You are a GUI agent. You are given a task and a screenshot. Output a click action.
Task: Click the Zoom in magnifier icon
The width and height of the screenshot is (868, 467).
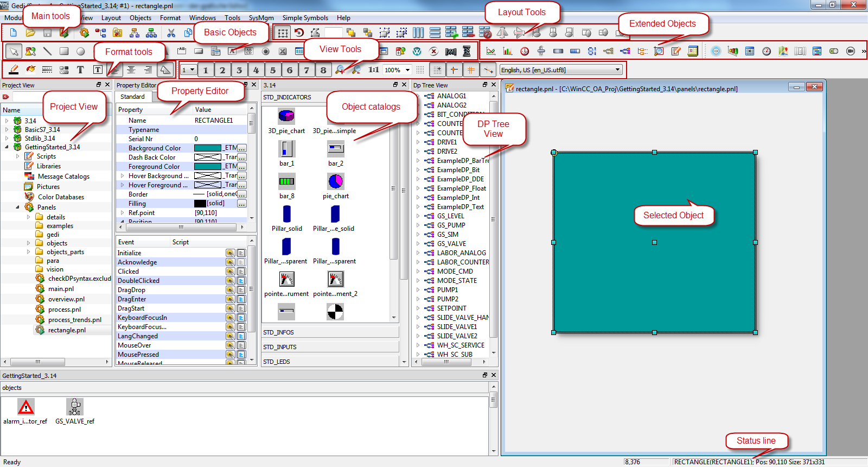point(340,70)
